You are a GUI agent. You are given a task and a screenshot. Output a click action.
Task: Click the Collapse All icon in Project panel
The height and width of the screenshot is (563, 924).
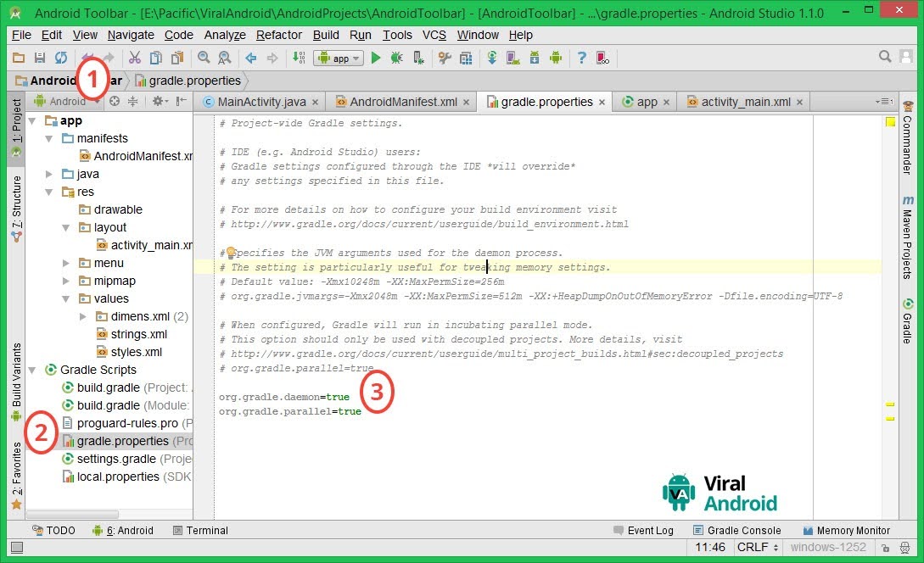point(133,101)
